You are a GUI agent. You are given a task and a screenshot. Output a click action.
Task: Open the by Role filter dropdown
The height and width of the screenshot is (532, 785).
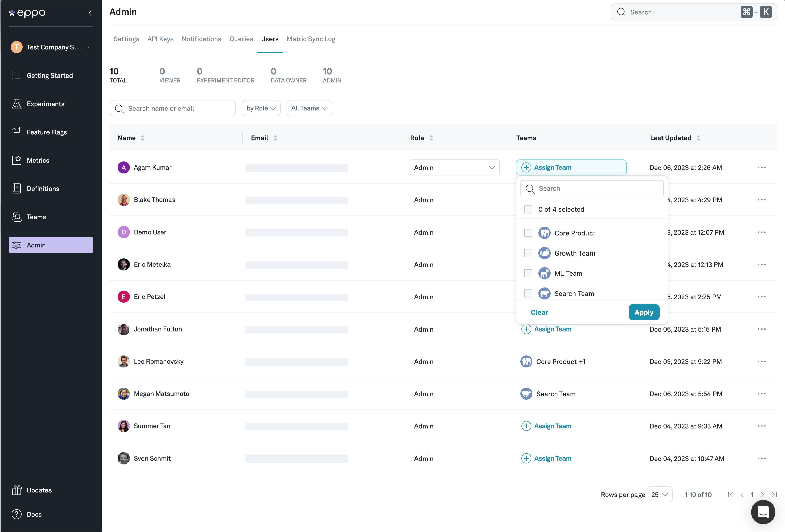[261, 108]
